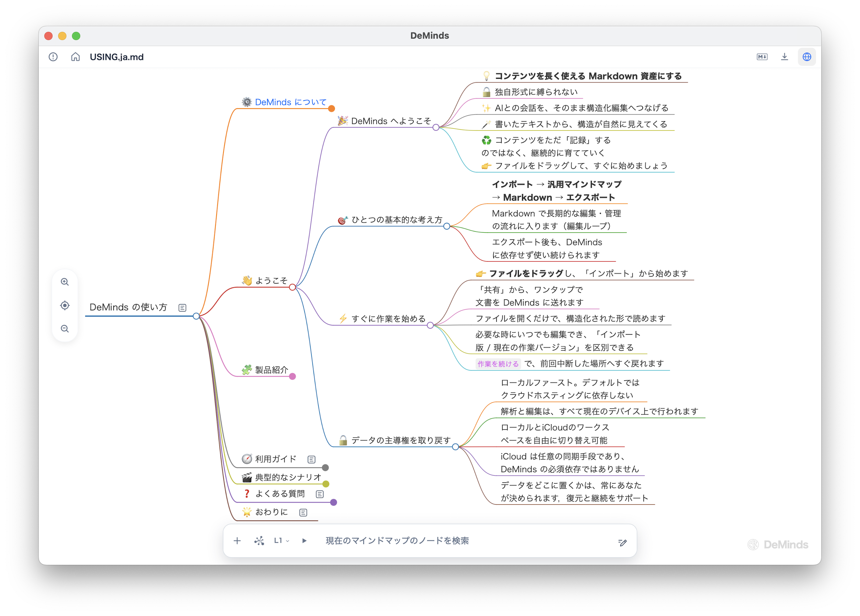The image size is (860, 616).
Task: Select node データをどこに置くかは、常にあなた
Action: pyautogui.click(x=575, y=492)
